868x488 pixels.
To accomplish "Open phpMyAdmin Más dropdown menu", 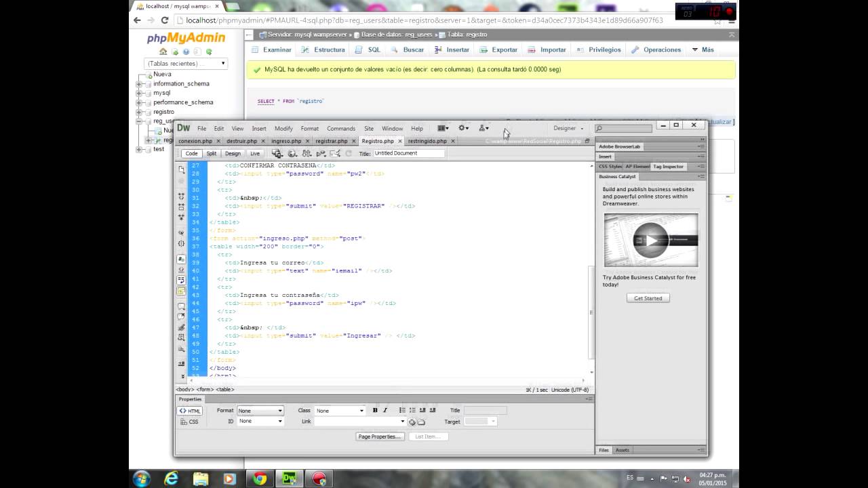I will 703,49.
